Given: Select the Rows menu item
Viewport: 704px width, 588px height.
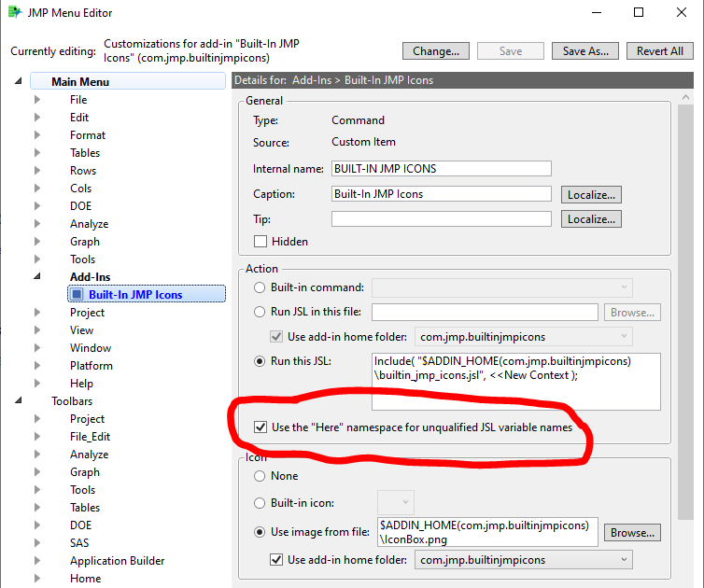Looking at the screenshot, I should click(83, 171).
